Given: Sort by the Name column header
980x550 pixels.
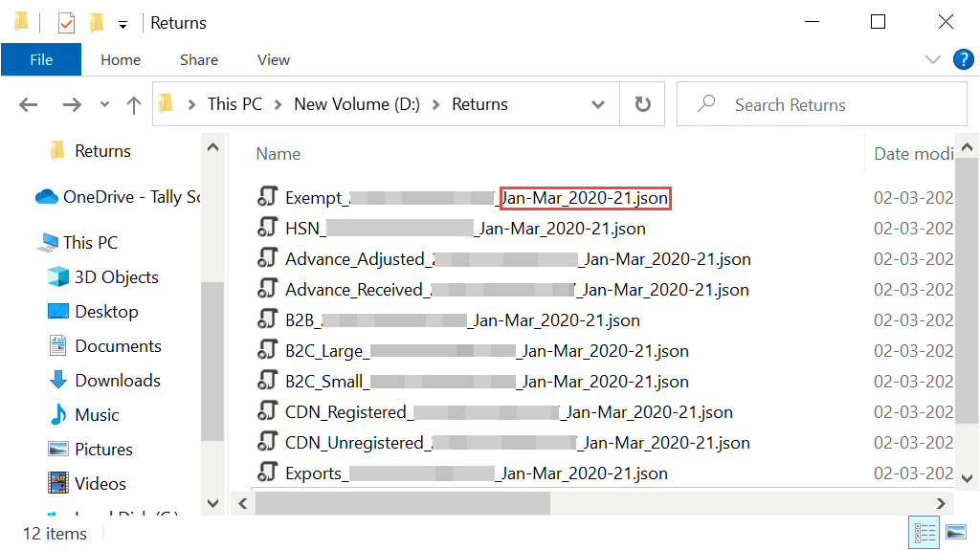Looking at the screenshot, I should [x=278, y=154].
